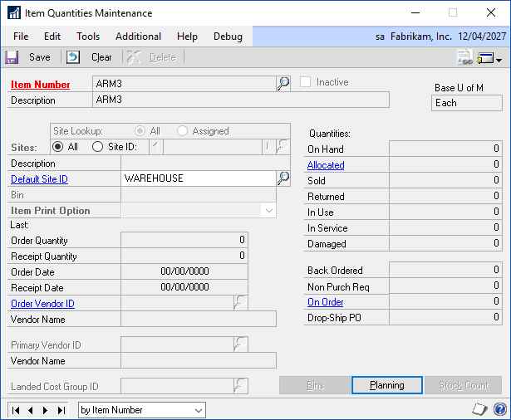
Task: Click the Description field ARM3
Action: (241, 100)
